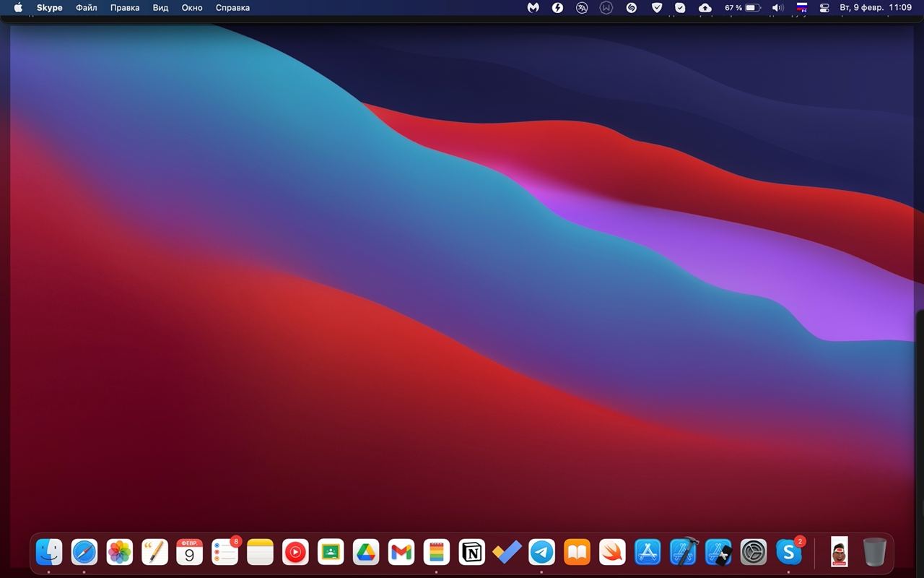Open the yellow Notes app
Viewport: 924px width, 578px height.
click(x=261, y=553)
